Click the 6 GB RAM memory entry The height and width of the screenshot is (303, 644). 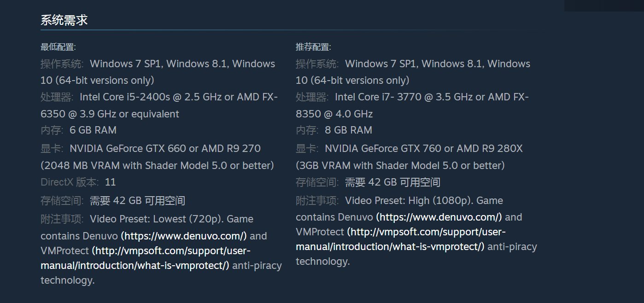click(x=93, y=130)
